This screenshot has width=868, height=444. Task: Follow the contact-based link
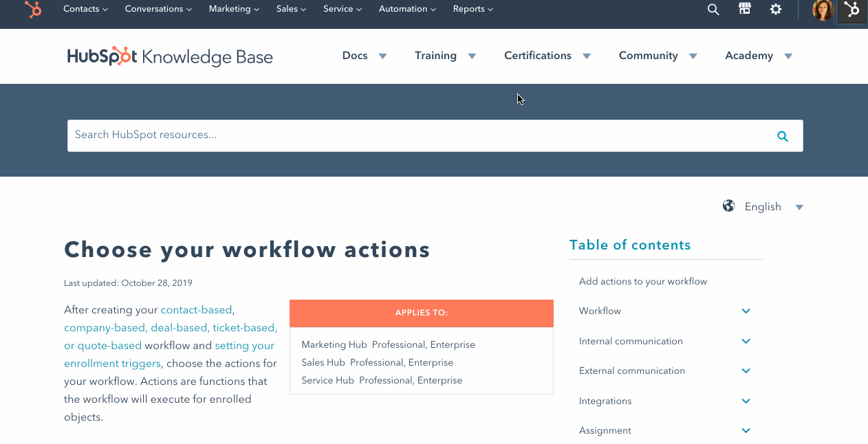(x=196, y=310)
